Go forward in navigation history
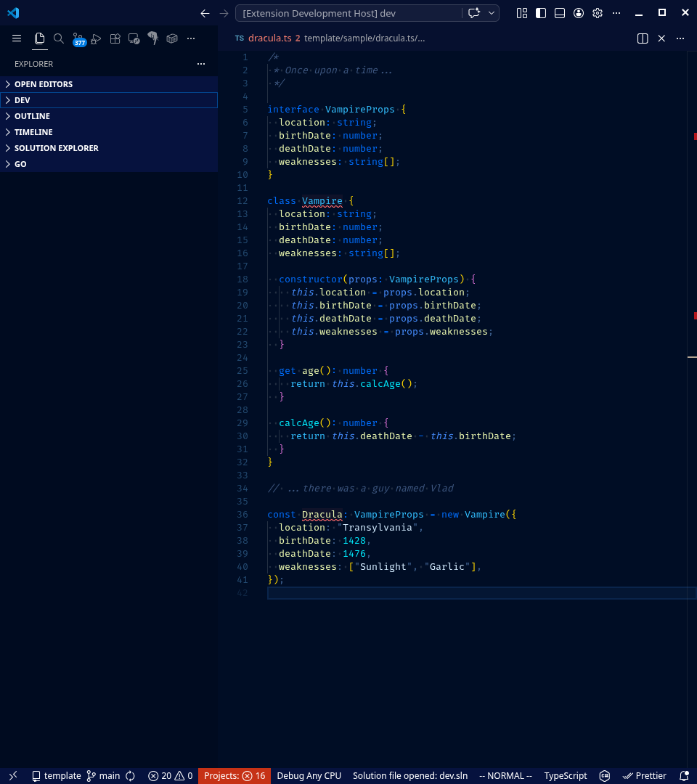 click(224, 14)
